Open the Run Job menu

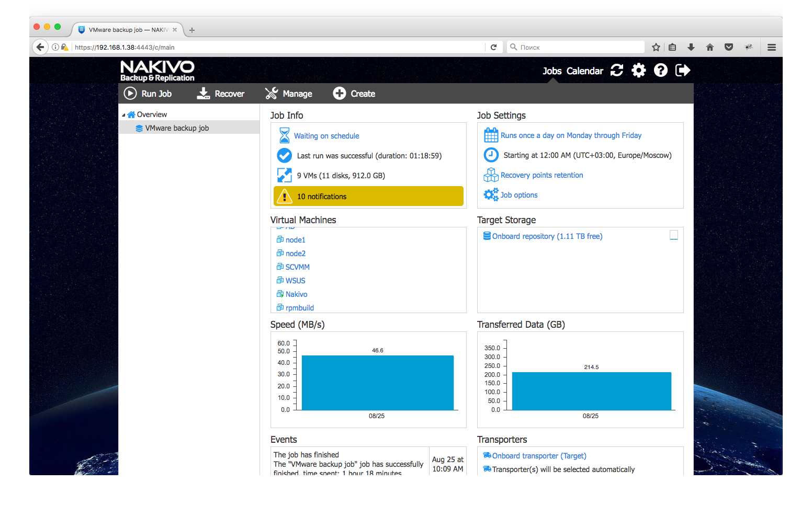(x=148, y=94)
